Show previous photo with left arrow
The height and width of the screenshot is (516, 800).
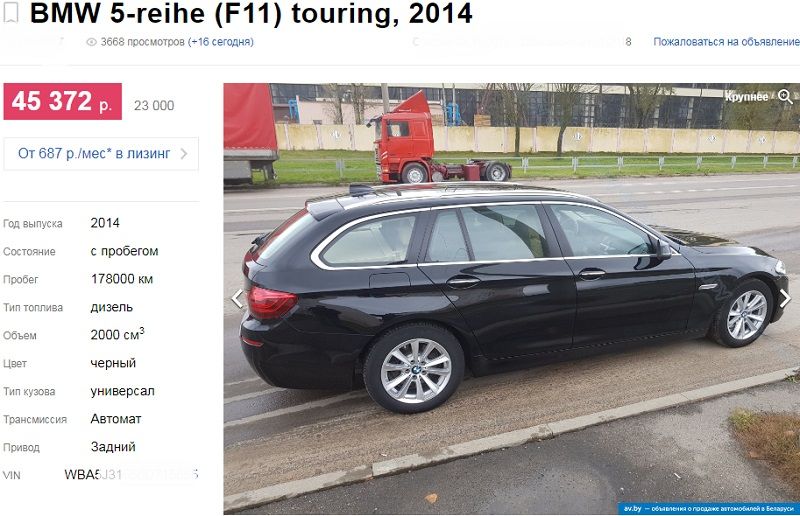[237, 299]
